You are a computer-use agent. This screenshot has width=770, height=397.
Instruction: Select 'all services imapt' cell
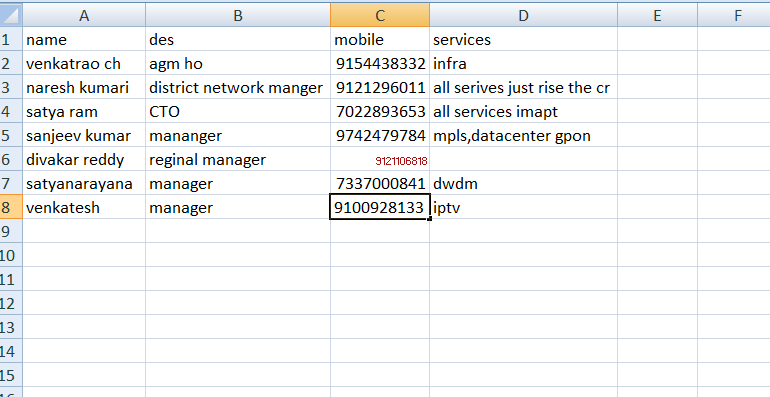click(x=523, y=112)
